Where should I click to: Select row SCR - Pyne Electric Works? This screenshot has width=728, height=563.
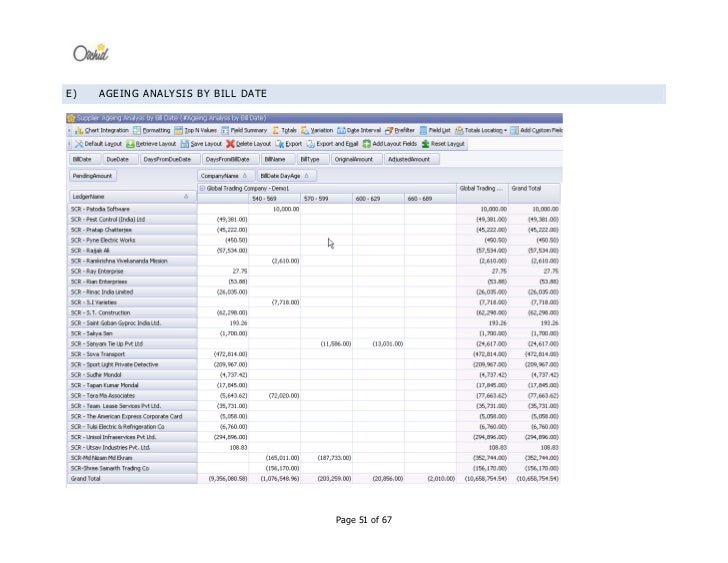132,240
